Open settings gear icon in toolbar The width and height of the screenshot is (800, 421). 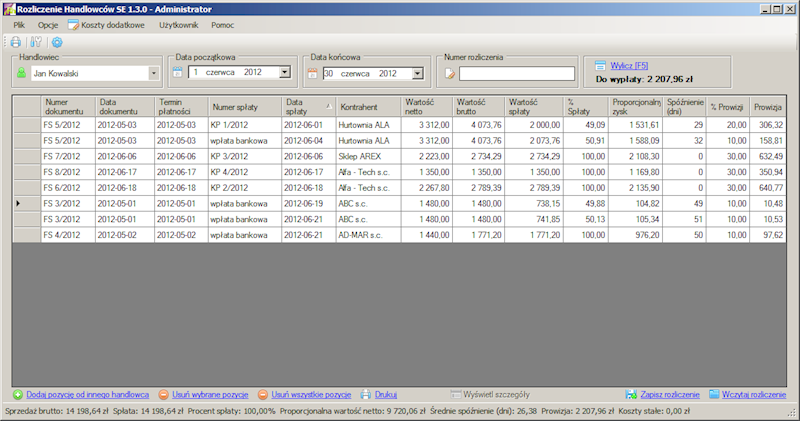pos(57,42)
